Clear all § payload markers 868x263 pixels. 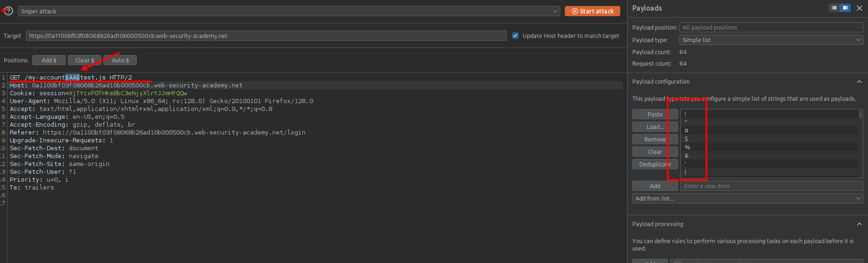[x=85, y=60]
